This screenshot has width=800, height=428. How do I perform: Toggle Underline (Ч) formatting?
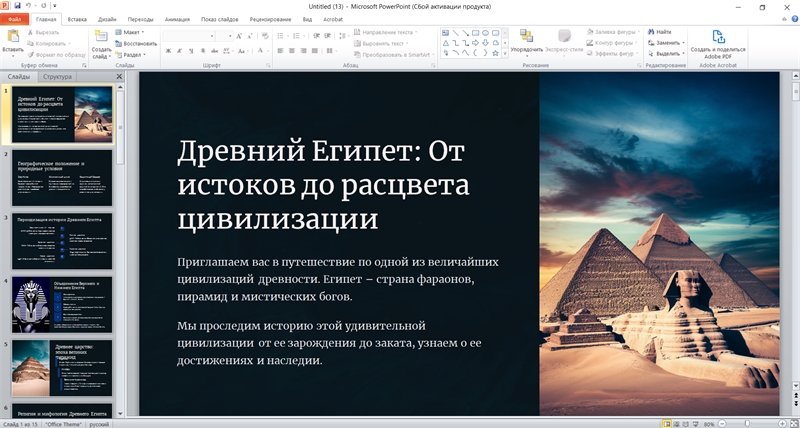pos(191,51)
